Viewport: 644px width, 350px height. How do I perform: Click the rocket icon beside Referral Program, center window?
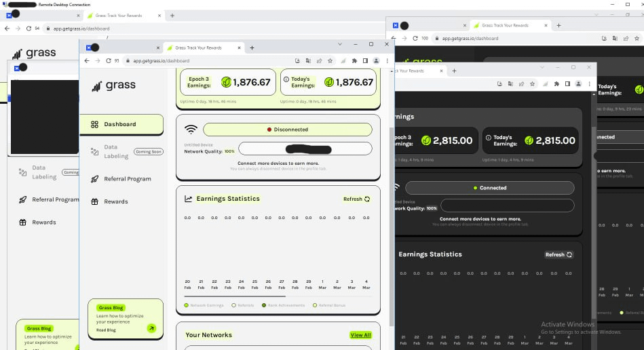(94, 179)
